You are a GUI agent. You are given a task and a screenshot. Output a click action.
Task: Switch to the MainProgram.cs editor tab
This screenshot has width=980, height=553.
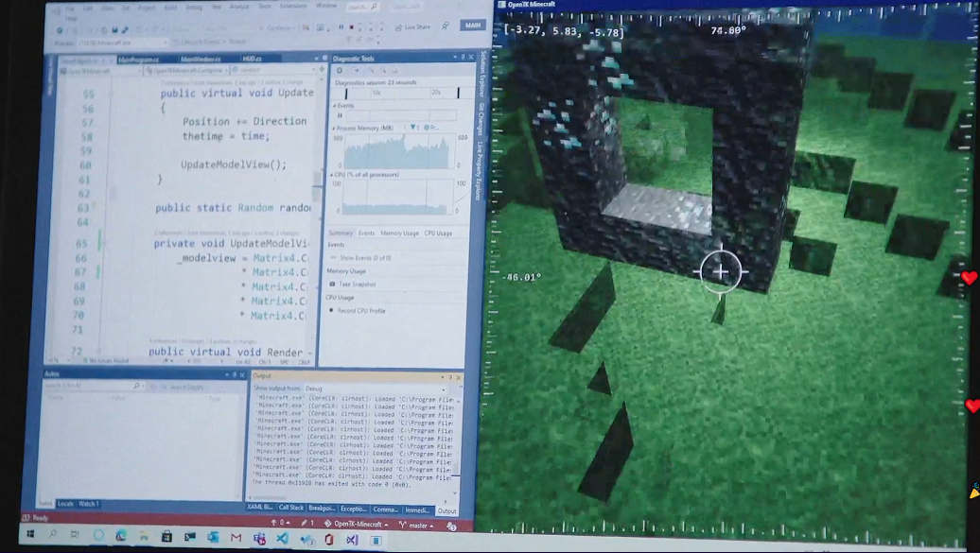coord(139,60)
